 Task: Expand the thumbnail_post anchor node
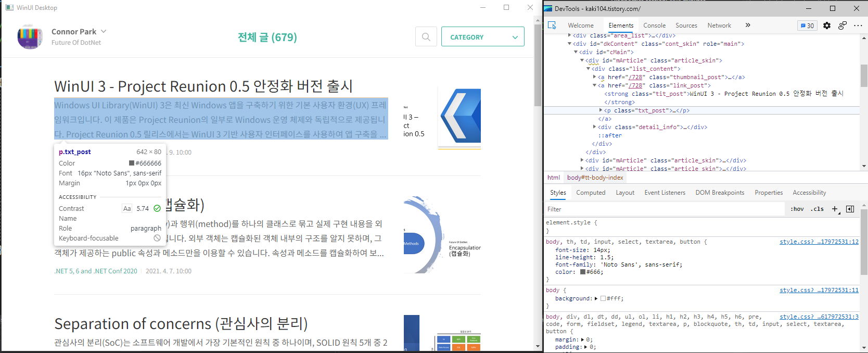(594, 77)
